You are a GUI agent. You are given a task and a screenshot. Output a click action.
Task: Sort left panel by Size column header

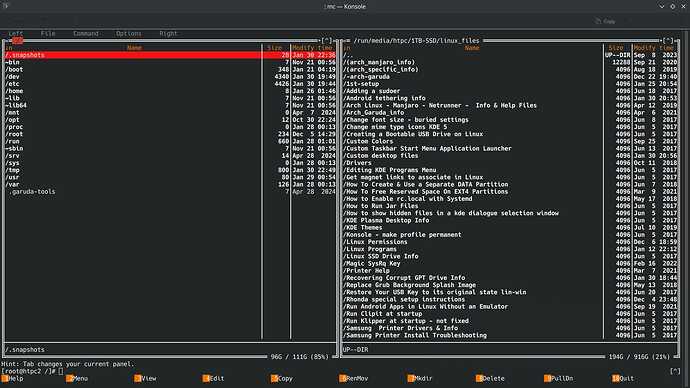275,48
